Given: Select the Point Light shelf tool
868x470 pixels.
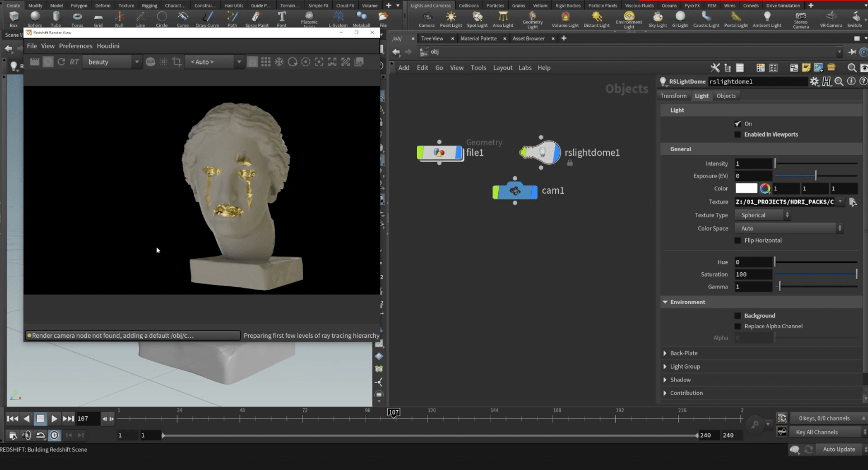Looking at the screenshot, I should coord(451,18).
